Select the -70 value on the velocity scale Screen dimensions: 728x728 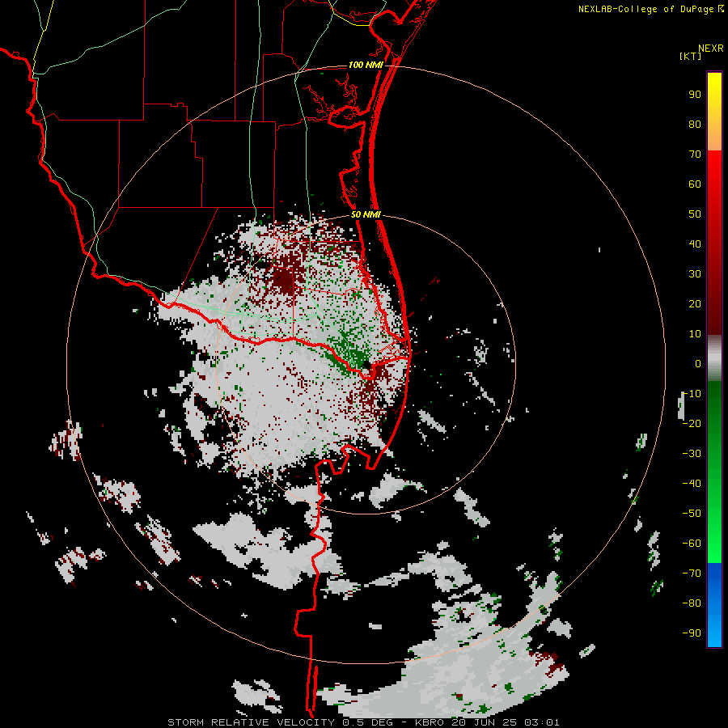click(x=692, y=574)
